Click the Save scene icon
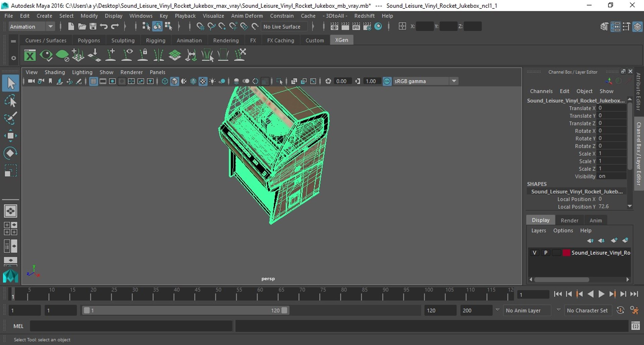This screenshot has height=345, width=644. pos(93,27)
